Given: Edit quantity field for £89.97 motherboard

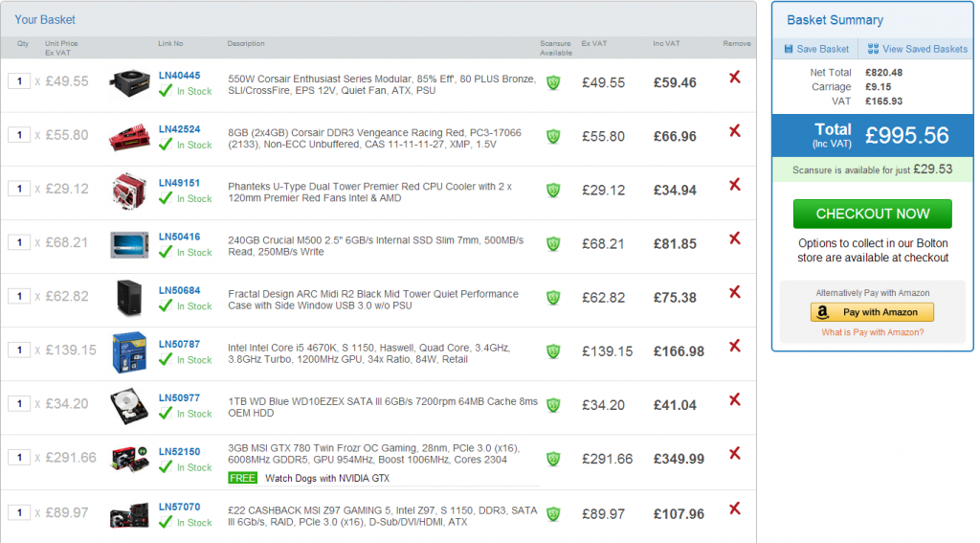Looking at the screenshot, I should click(19, 513).
